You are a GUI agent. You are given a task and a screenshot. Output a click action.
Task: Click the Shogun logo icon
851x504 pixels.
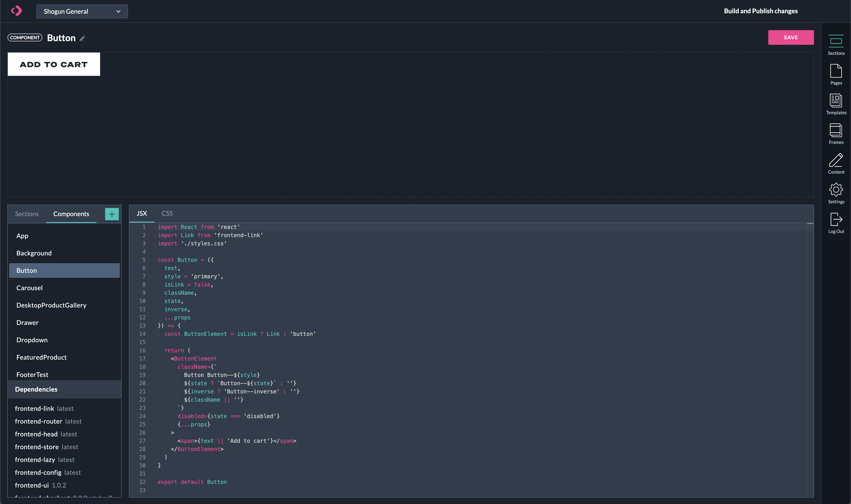pos(16,11)
